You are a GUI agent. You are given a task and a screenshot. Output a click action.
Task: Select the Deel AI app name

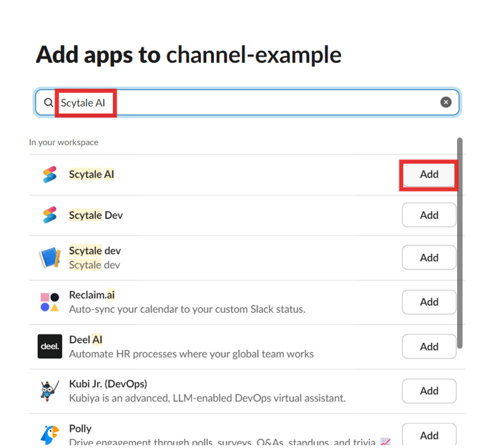86,340
